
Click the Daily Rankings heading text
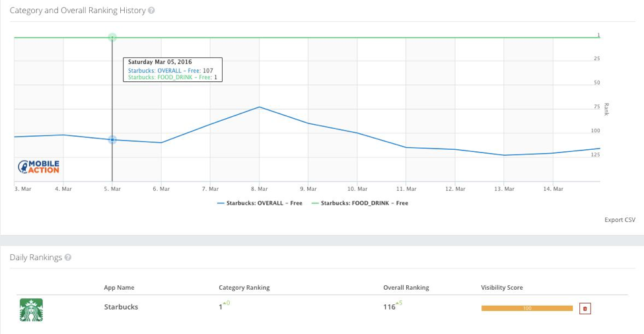36,257
